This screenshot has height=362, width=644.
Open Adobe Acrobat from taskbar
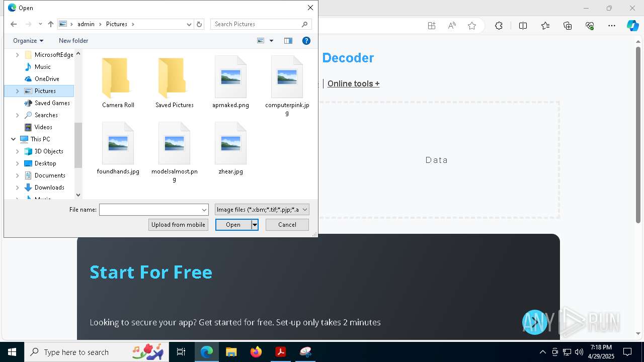[280, 352]
